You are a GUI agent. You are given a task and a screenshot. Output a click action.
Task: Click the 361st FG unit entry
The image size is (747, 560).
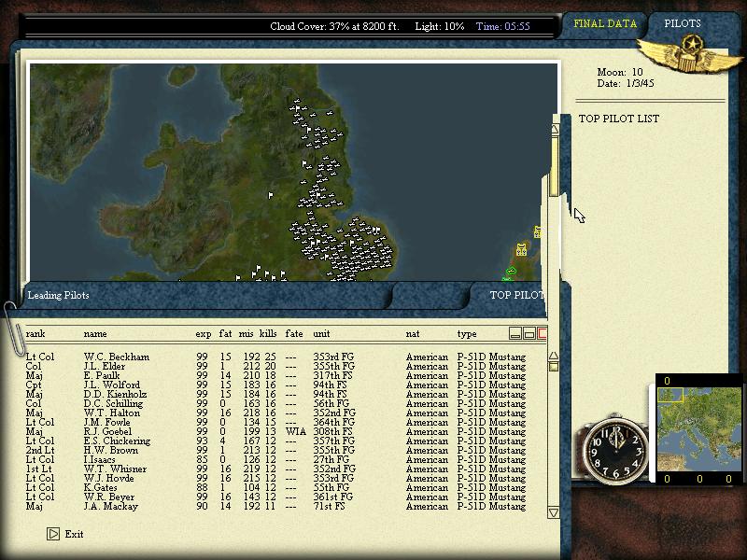point(333,497)
